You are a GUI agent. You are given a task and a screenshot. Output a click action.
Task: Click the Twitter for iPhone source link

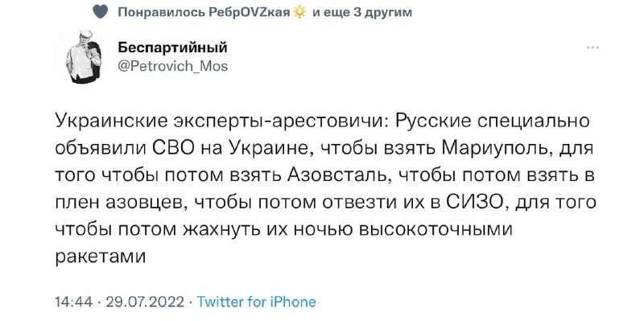[x=256, y=302]
